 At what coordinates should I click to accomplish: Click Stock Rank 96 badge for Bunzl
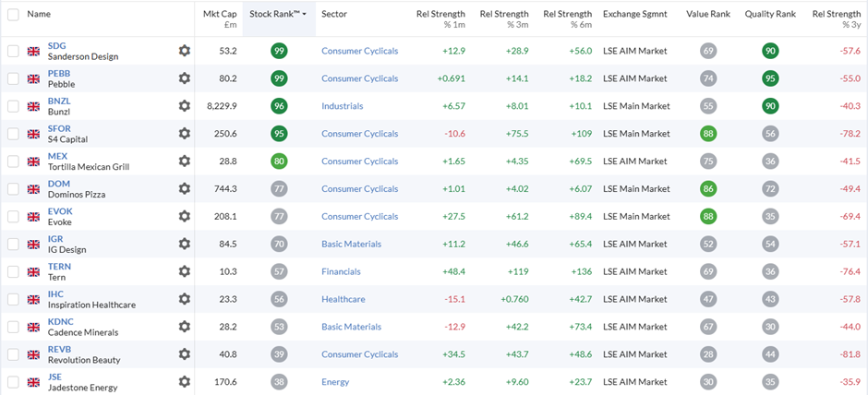pyautogui.click(x=279, y=106)
